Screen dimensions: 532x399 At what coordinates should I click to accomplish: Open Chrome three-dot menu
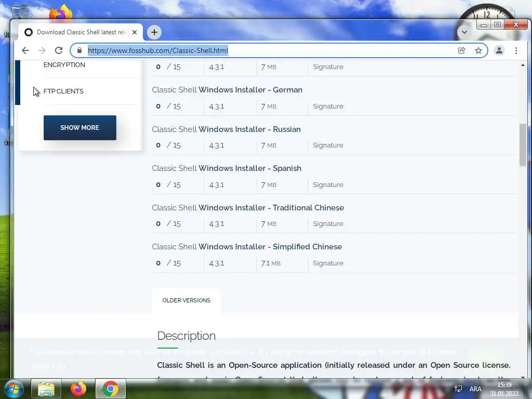click(516, 50)
